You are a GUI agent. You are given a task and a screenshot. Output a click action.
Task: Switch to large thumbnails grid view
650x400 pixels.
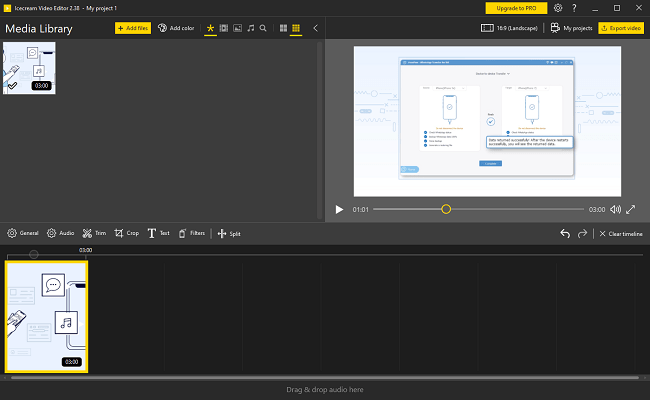284,28
